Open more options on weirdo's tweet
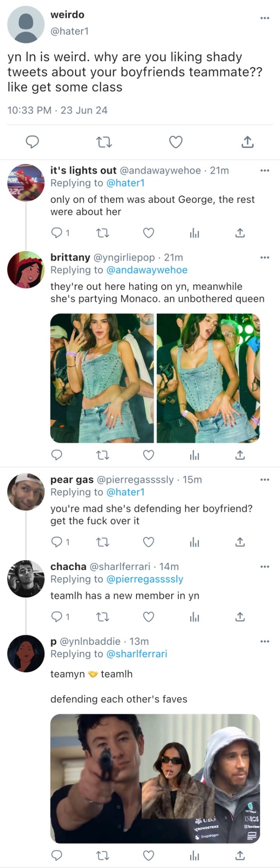The image size is (280, 868). pyautogui.click(x=265, y=18)
